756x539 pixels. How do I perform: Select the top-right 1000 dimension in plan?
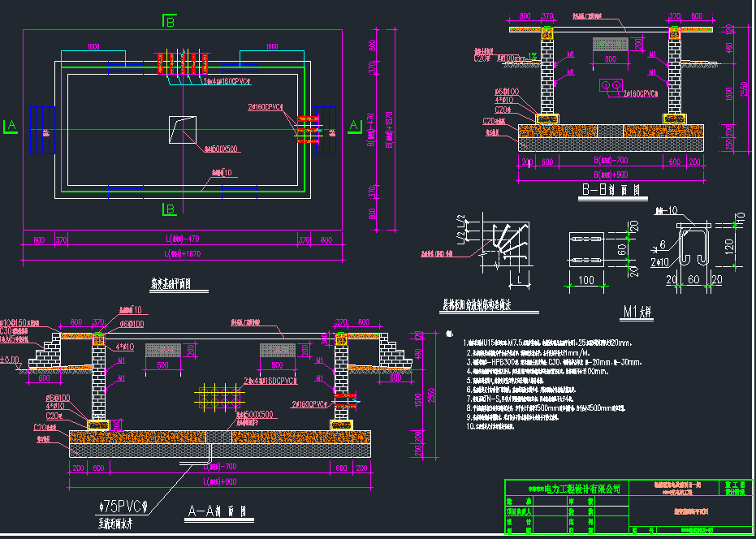pos(272,46)
